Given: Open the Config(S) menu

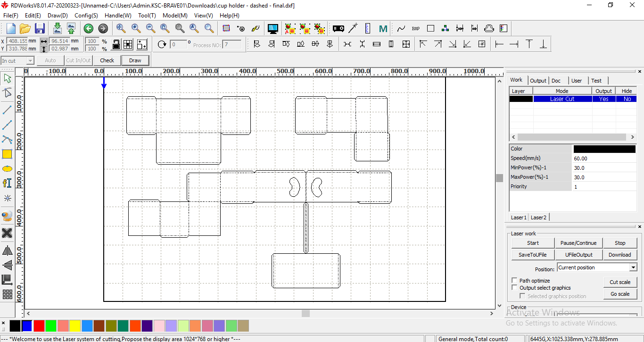Looking at the screenshot, I should [x=86, y=16].
